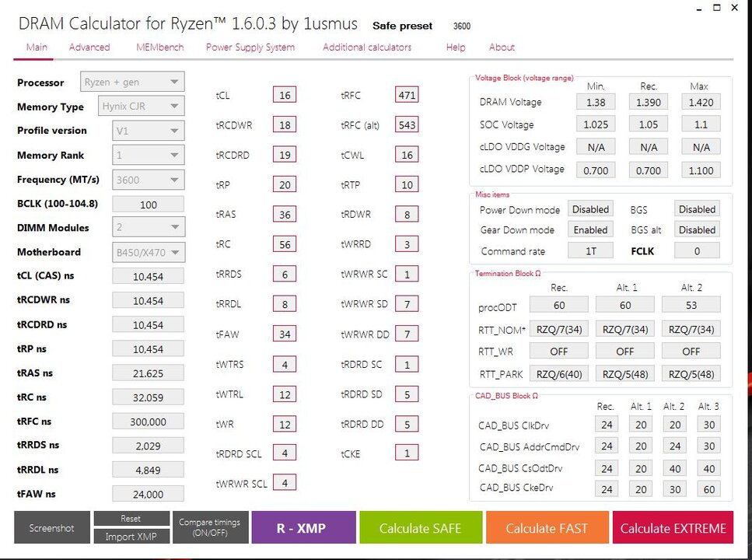
Task: Expand the Memory Type dropdown (Hynix CJR)
Action: pos(141,106)
